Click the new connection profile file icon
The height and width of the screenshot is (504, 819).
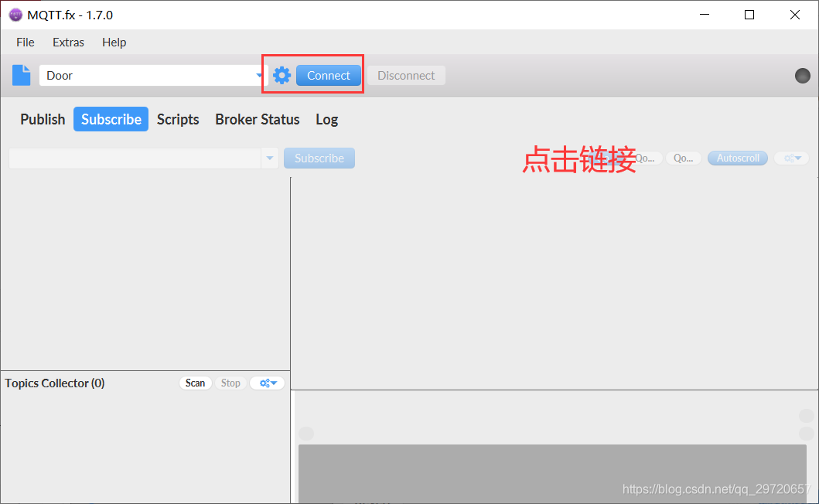(22, 75)
